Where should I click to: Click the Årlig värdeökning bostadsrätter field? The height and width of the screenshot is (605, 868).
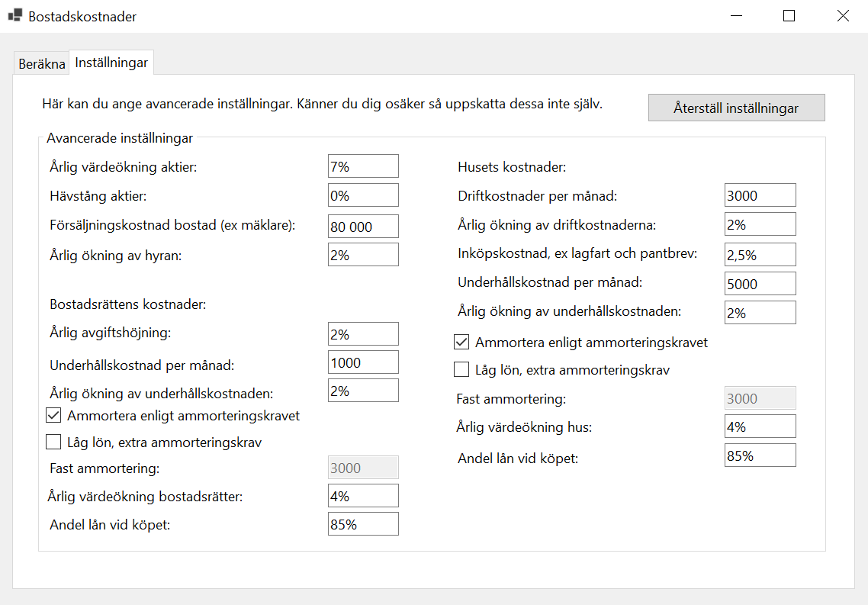point(363,496)
